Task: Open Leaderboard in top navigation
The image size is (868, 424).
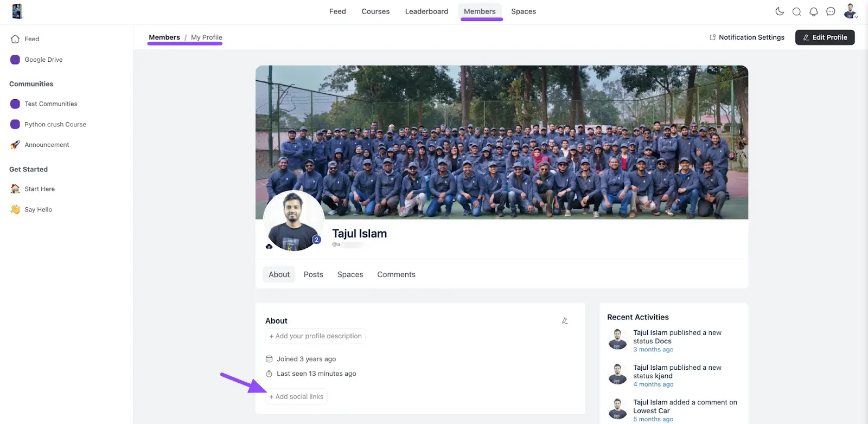Action: [426, 11]
